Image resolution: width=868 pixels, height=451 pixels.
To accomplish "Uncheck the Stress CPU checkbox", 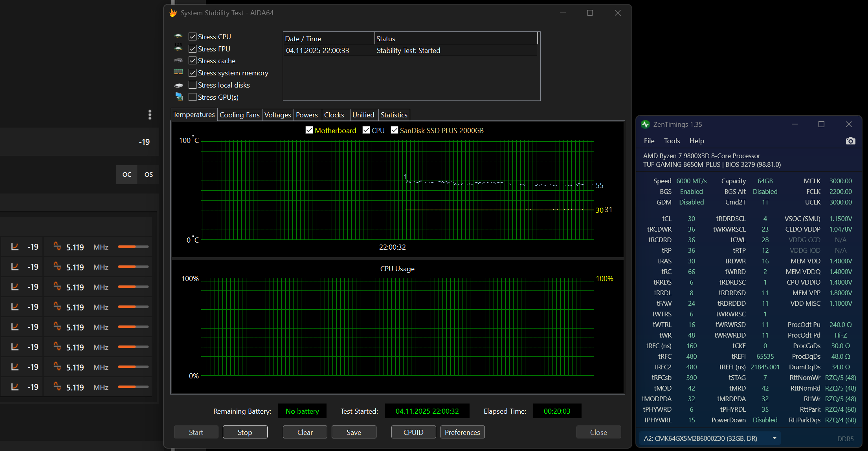I will click(x=193, y=37).
